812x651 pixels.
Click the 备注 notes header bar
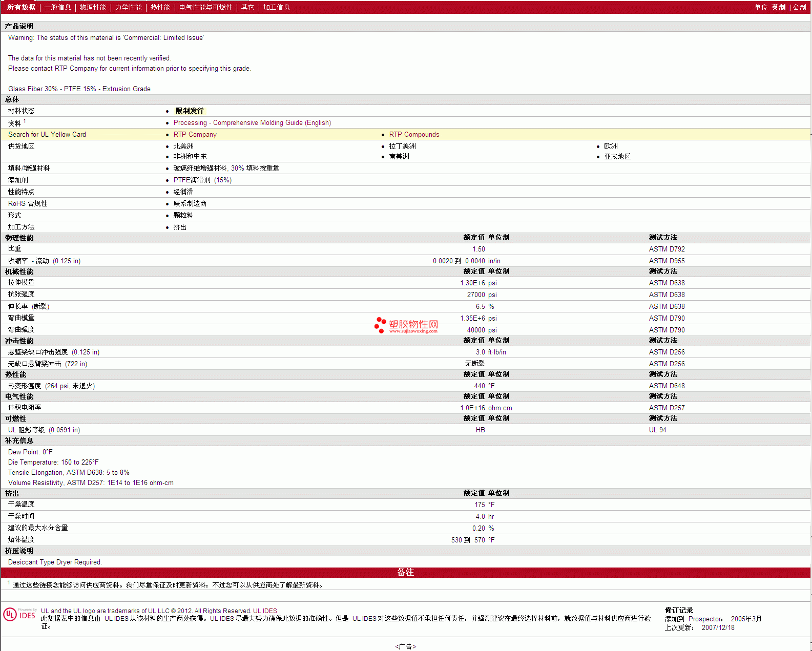point(406,573)
